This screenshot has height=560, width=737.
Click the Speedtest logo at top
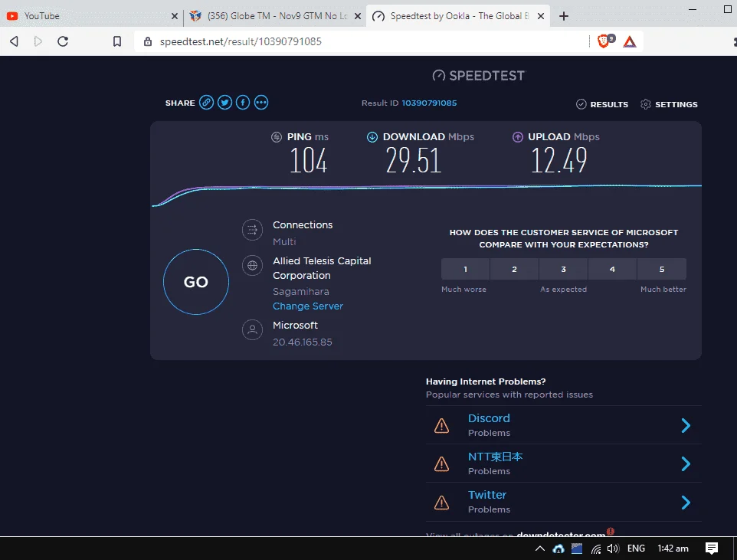point(479,76)
